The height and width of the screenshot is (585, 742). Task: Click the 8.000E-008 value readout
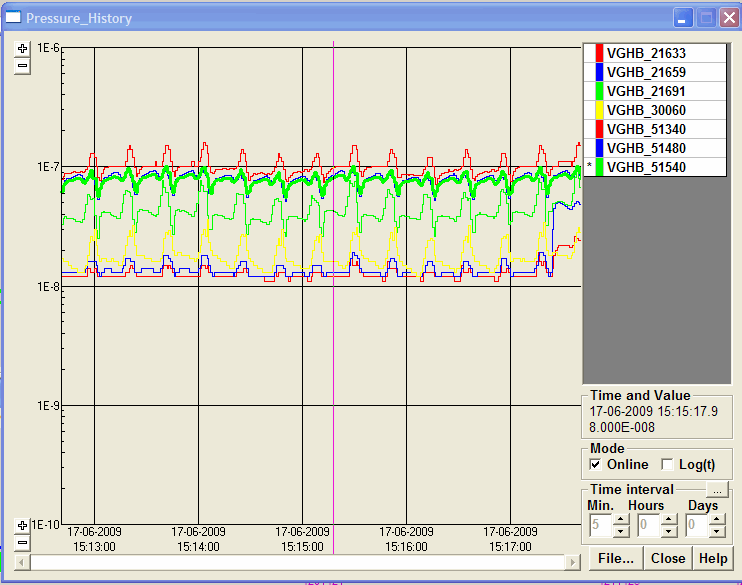[622, 427]
